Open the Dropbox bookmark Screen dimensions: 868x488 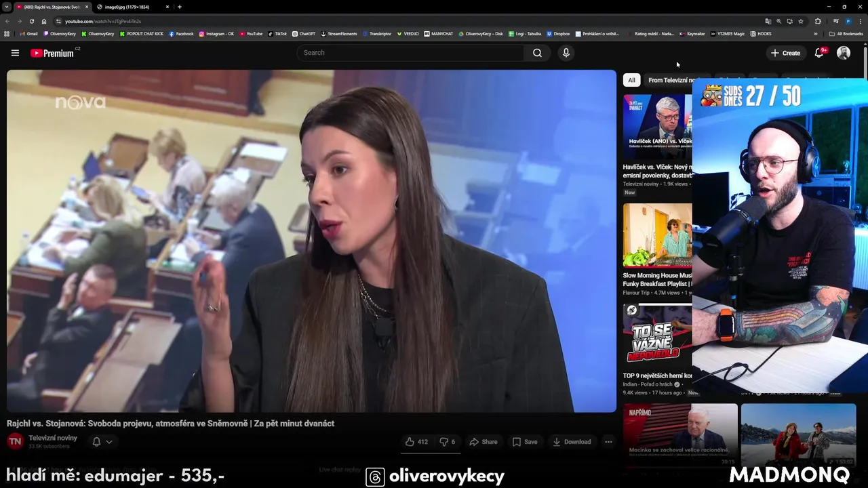(x=558, y=33)
